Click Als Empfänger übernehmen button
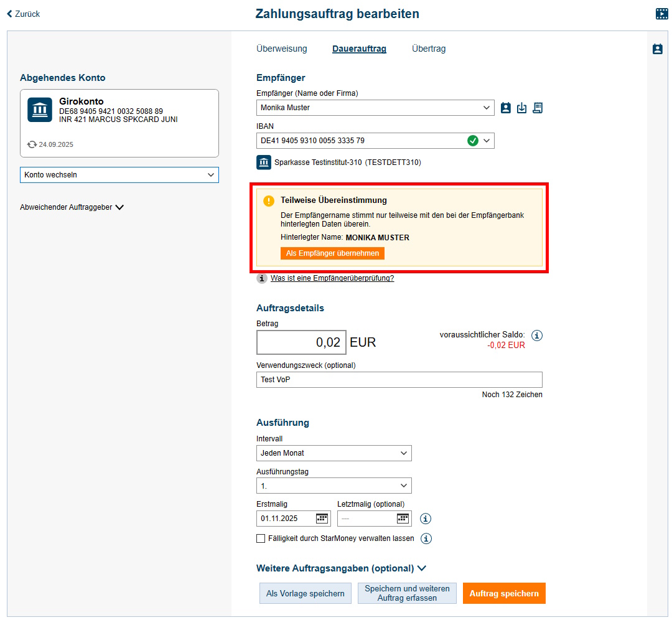672x620 pixels. pos(332,253)
